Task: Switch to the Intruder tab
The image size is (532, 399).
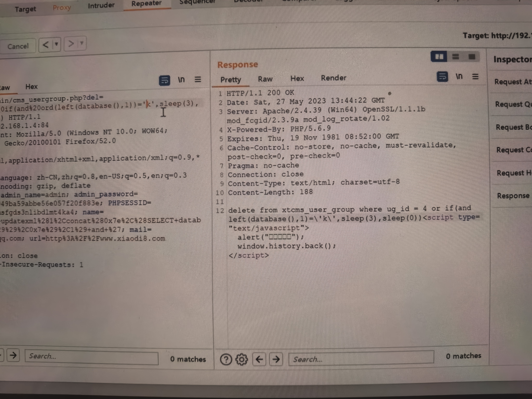Action: click(101, 5)
